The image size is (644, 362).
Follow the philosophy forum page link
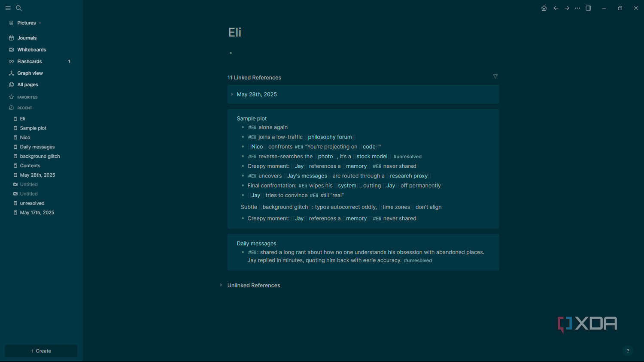330,137
